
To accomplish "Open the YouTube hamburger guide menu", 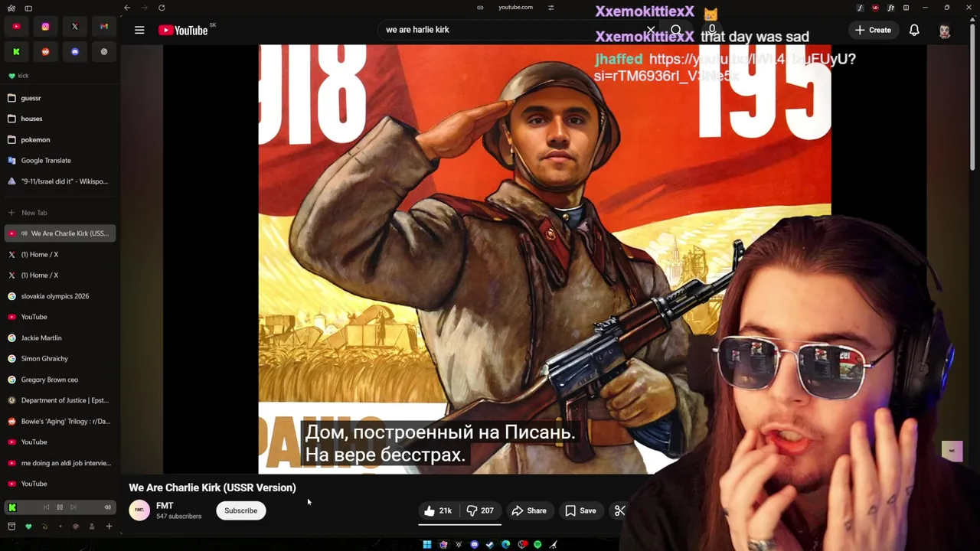I will coord(139,30).
